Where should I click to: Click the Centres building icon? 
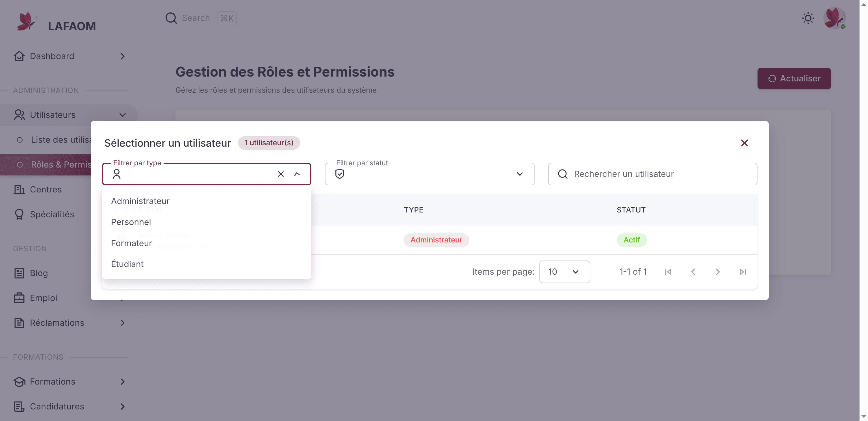click(x=19, y=189)
